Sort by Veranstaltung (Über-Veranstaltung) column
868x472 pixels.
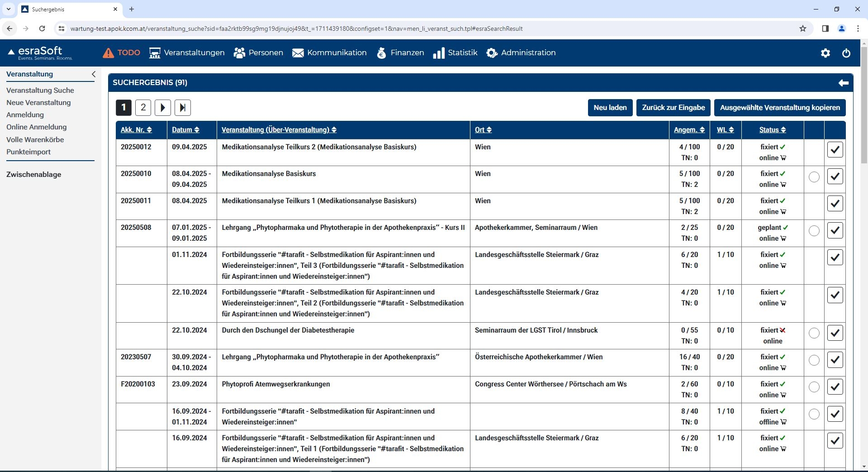click(x=279, y=130)
